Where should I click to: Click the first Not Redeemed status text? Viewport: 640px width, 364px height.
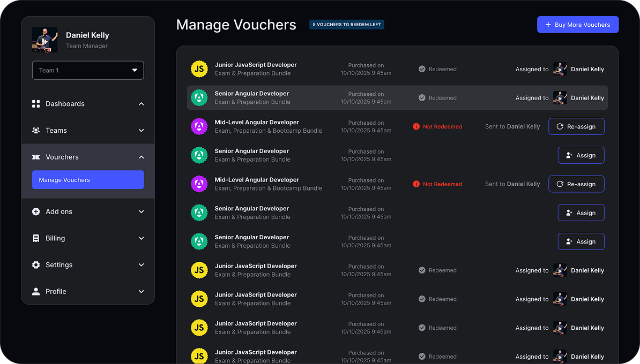[x=442, y=126]
